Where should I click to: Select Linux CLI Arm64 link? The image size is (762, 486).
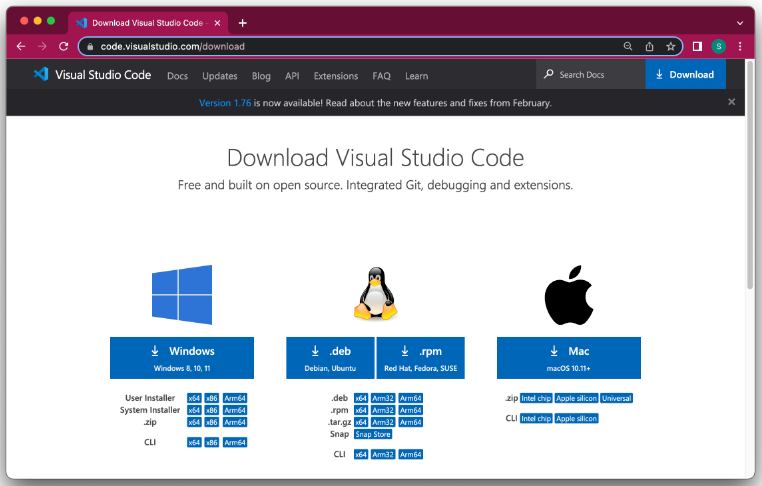click(x=411, y=454)
